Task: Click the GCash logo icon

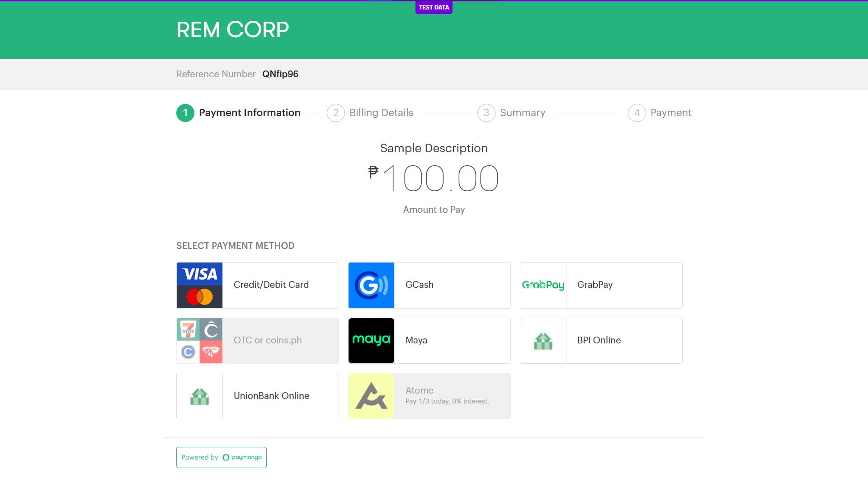Action: (371, 285)
